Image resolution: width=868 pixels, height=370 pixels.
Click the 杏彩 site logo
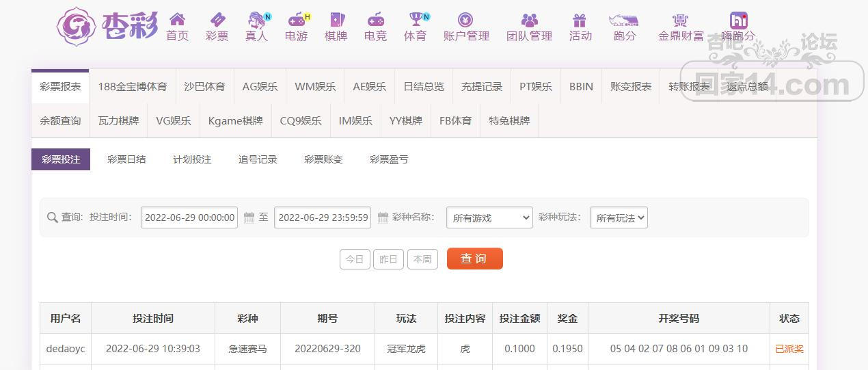coord(107,26)
